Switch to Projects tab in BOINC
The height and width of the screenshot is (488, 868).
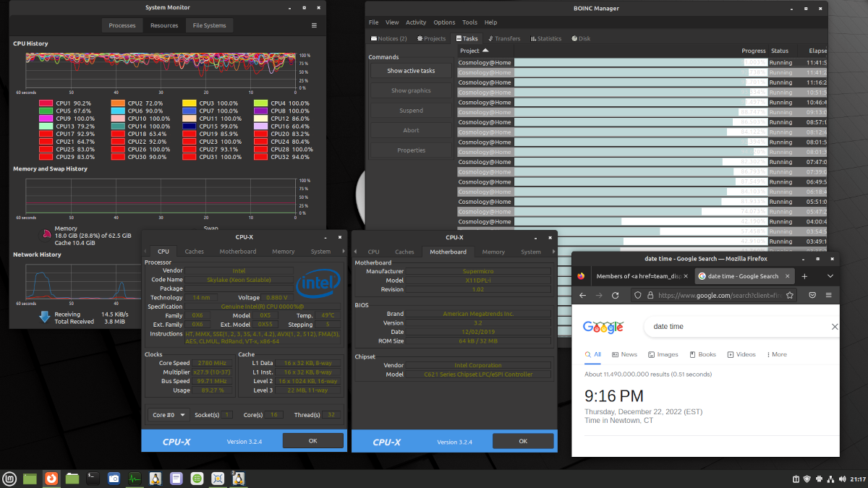click(x=430, y=38)
